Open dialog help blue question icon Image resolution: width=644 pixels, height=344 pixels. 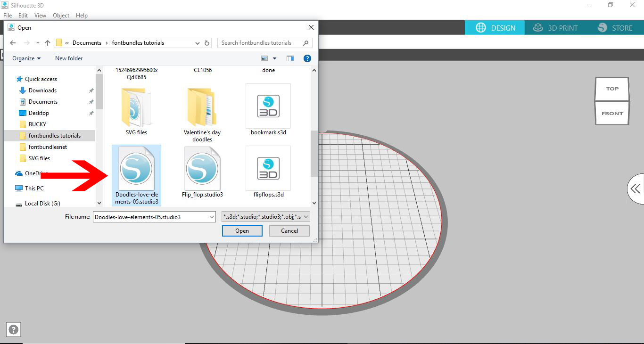(307, 58)
